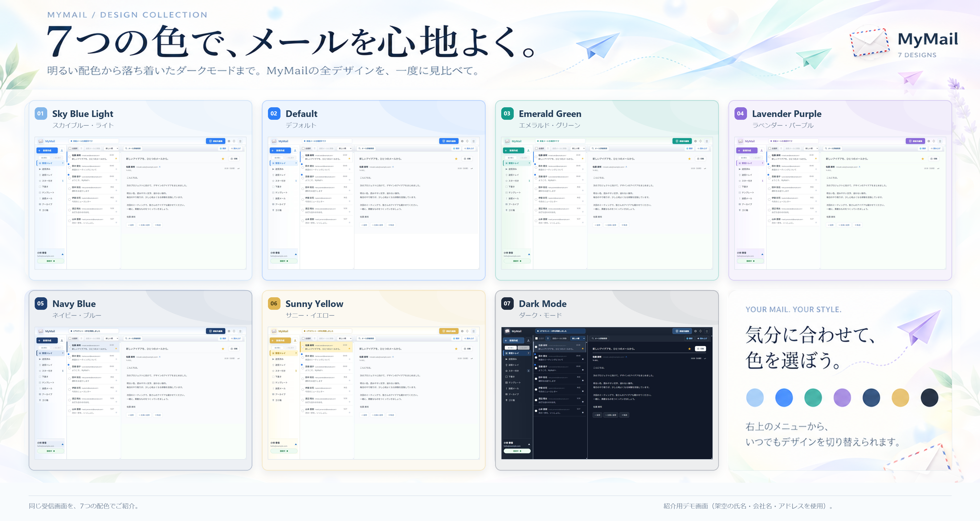Expand the 小林 春香 account arrow in Dark Mode preview
The width and height of the screenshot is (980, 521).
pyautogui.click(x=529, y=444)
